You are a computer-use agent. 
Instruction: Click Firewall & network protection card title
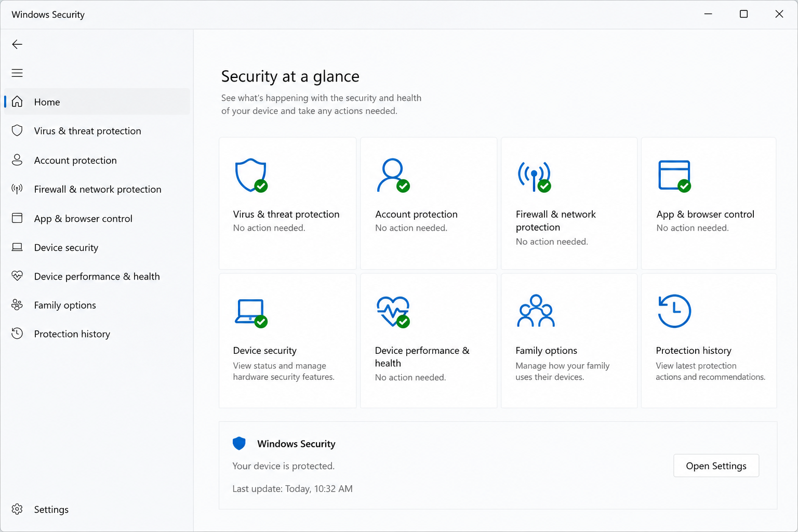[x=556, y=221]
